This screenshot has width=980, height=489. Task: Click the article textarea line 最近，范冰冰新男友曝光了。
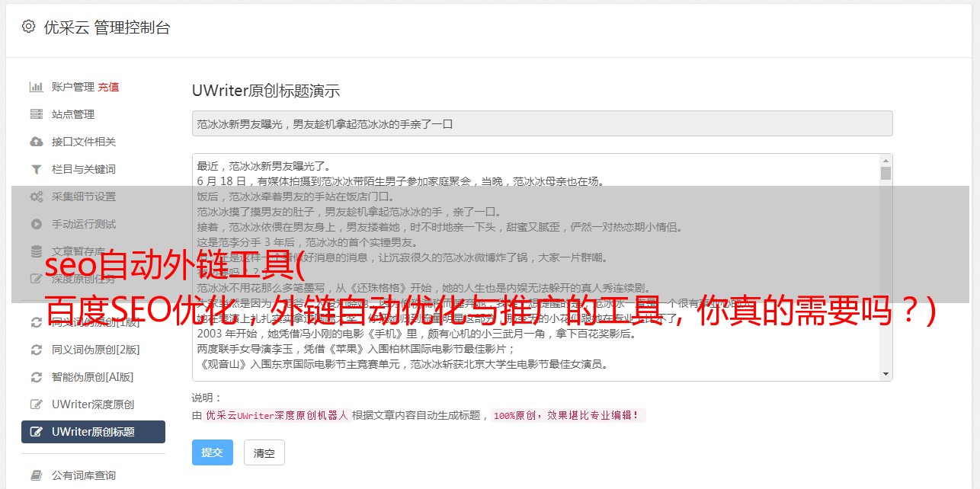point(264,166)
